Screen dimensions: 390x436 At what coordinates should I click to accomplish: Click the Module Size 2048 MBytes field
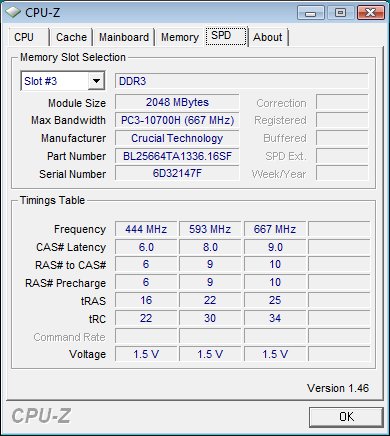[177, 102]
